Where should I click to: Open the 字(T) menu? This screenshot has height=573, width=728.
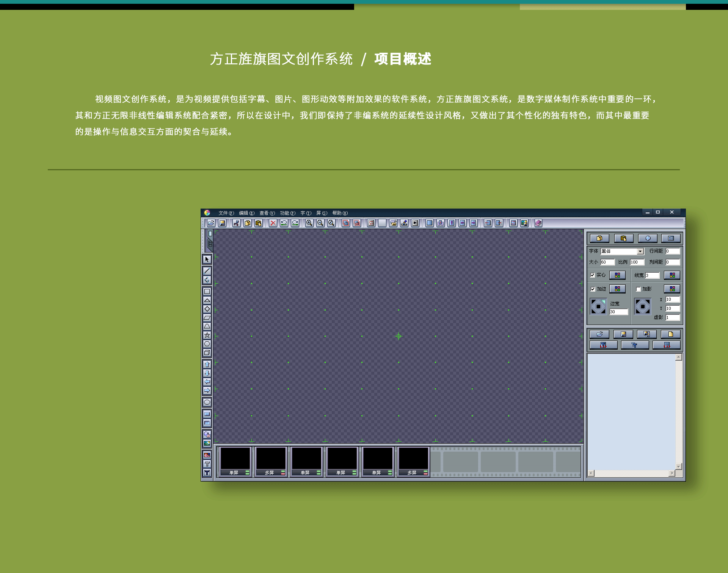pos(306,213)
